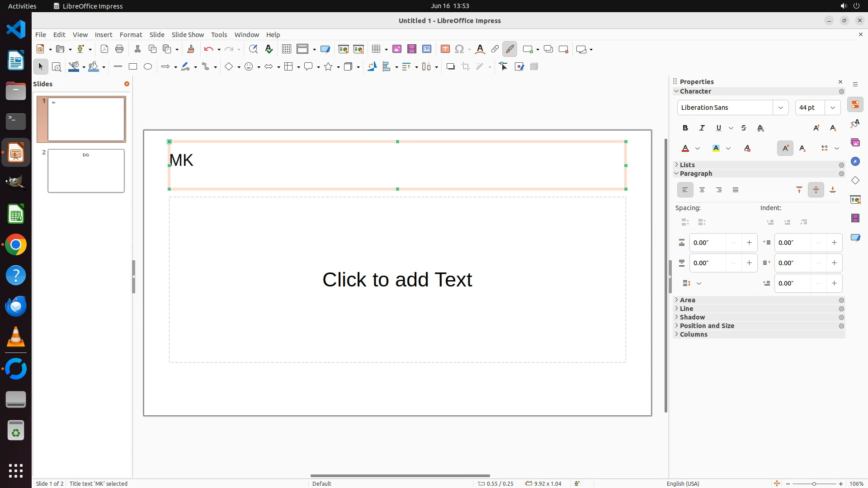The height and width of the screenshot is (488, 868).
Task: Select slide 2 thumbnail
Action: (x=86, y=171)
